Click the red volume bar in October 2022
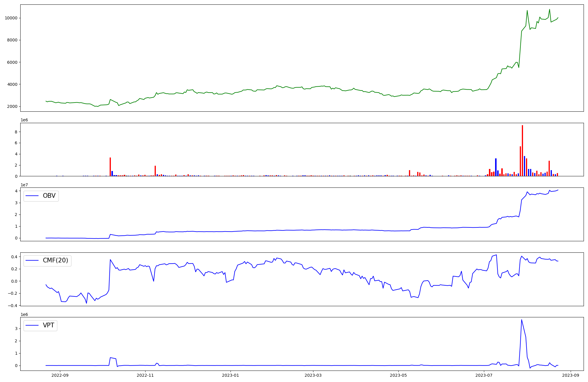The height and width of the screenshot is (382, 588). tap(110, 167)
